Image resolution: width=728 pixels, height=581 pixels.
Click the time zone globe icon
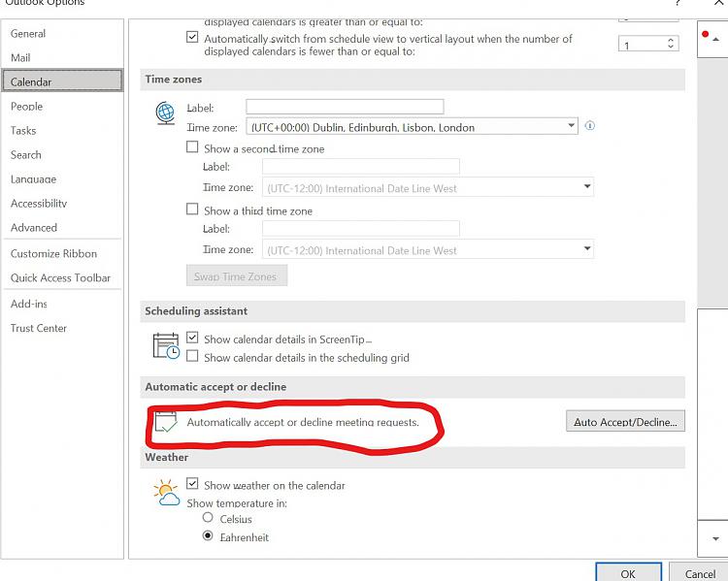[x=165, y=113]
